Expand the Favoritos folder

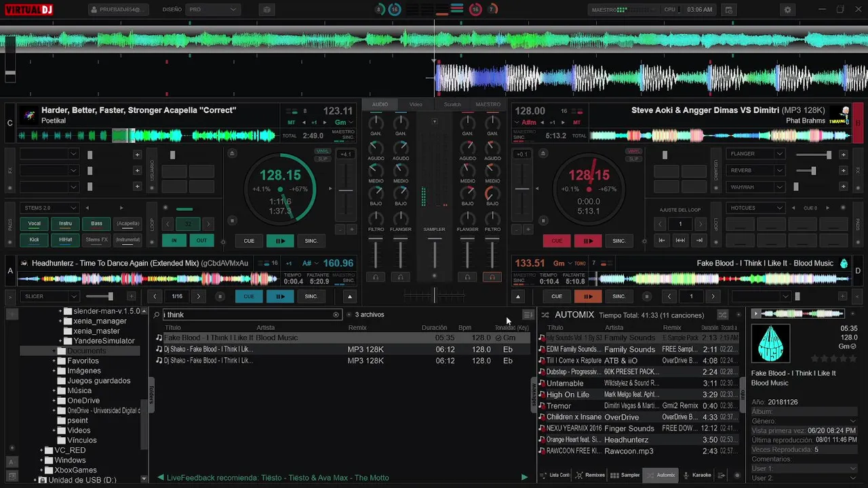click(54, 361)
